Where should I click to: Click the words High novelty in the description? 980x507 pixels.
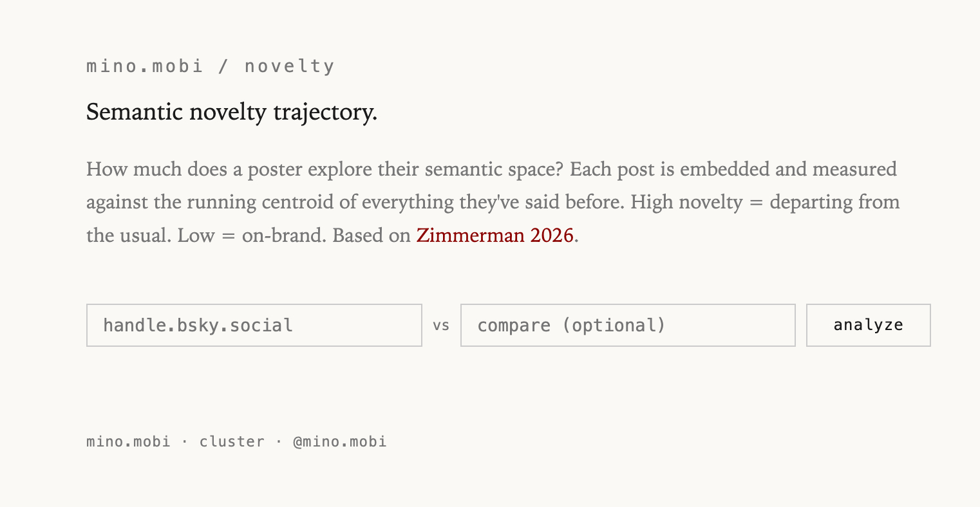(686, 202)
